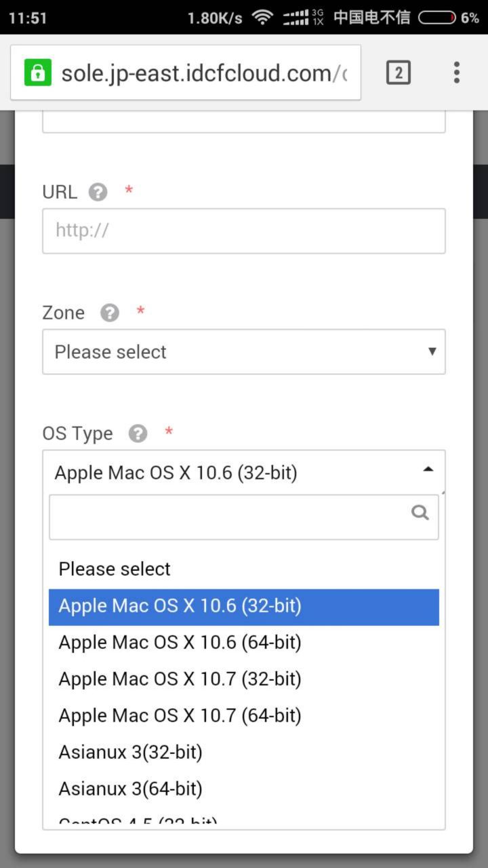Viewport: 488px width, 868px height.
Task: Click the Zone help question icon
Action: [x=110, y=313]
